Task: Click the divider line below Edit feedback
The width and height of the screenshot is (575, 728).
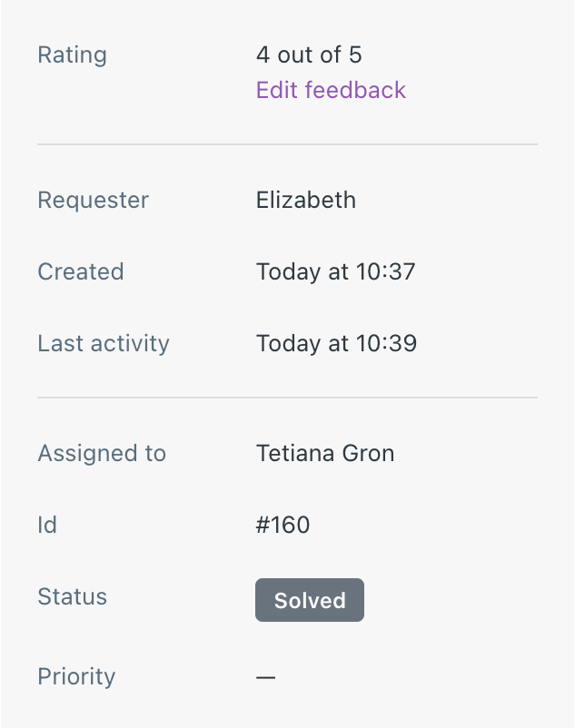Action: [287, 144]
